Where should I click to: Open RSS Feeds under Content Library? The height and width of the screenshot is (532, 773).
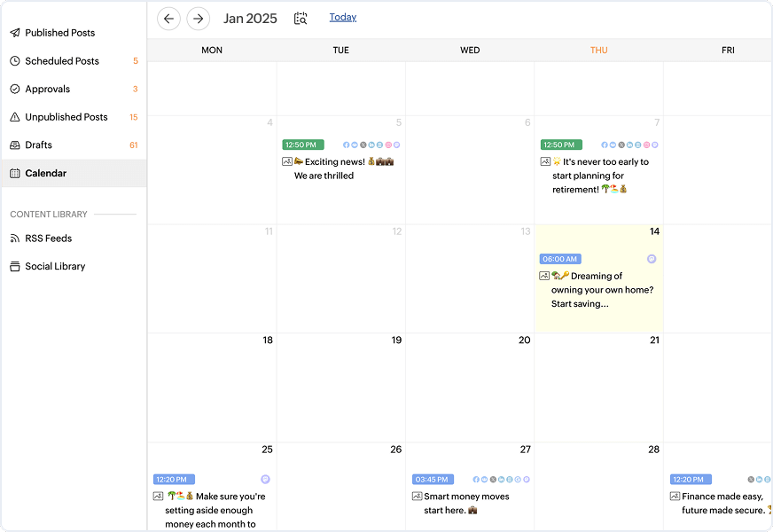49,238
